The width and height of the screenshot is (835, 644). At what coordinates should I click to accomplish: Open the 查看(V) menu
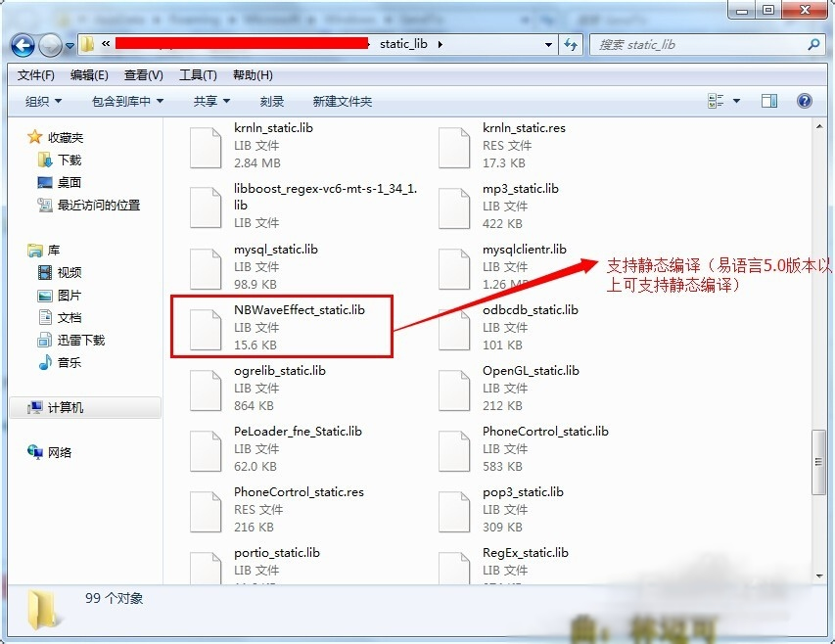point(143,75)
